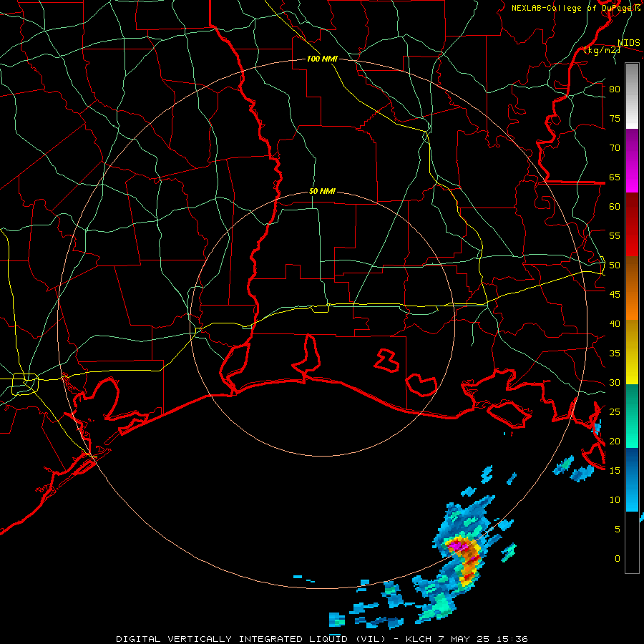Image resolution: width=644 pixels, height=644 pixels.
Task: Click the magenta storm core on the radar
Action: pyautogui.click(x=456, y=546)
